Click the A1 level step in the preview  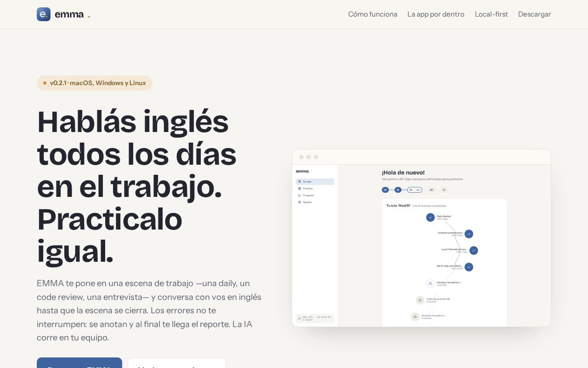(x=385, y=190)
